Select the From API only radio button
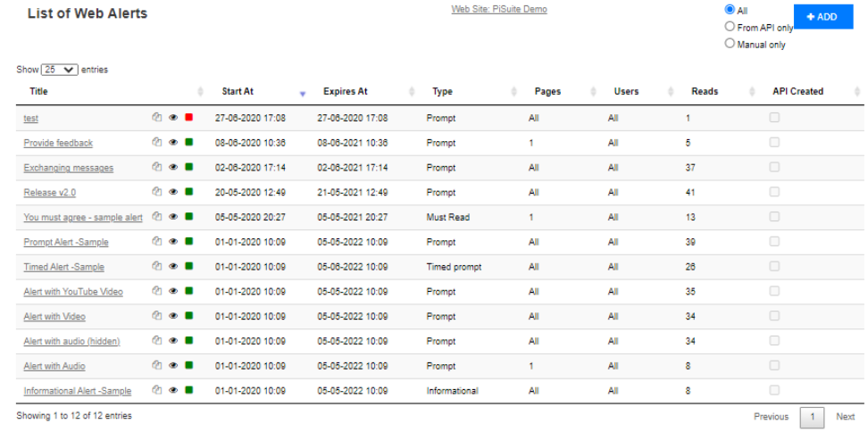The height and width of the screenshot is (432, 868). tap(730, 27)
